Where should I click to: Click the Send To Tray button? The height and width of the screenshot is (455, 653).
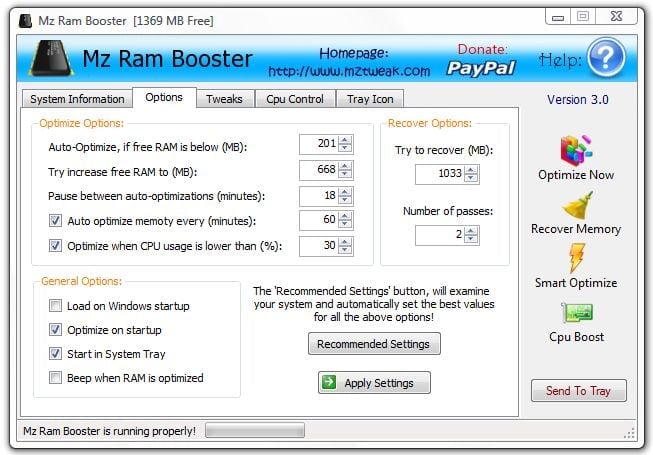[x=578, y=390]
